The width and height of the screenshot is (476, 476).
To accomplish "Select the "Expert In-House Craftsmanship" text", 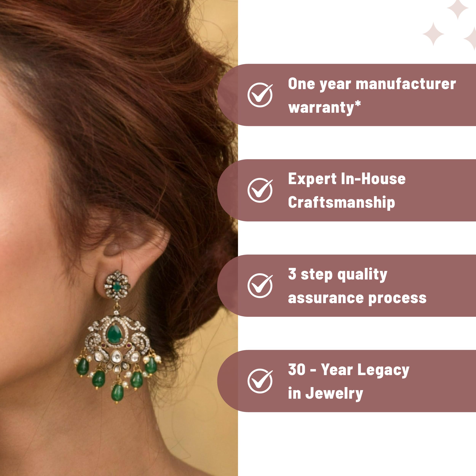I will click(347, 191).
